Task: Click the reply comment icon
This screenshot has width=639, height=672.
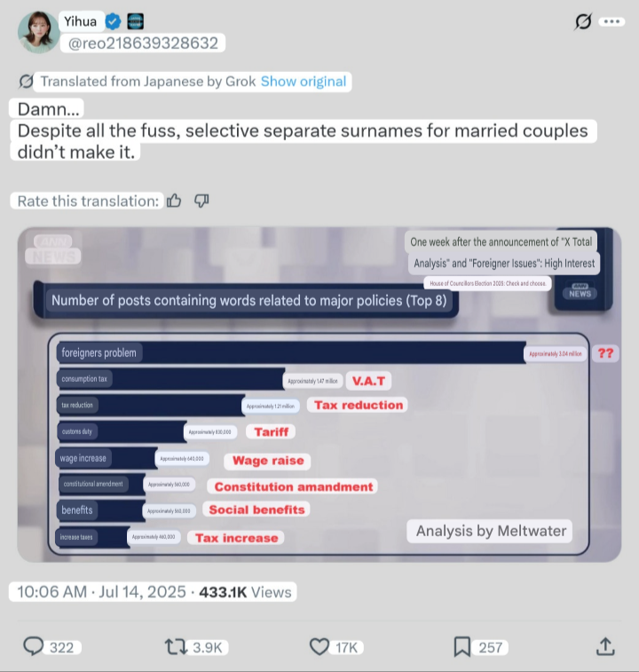Action: click(33, 647)
